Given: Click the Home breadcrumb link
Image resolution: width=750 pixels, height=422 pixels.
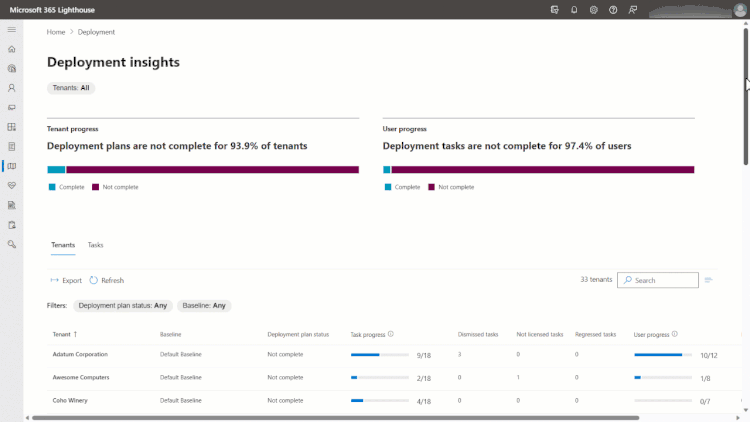Looking at the screenshot, I should coord(56,32).
